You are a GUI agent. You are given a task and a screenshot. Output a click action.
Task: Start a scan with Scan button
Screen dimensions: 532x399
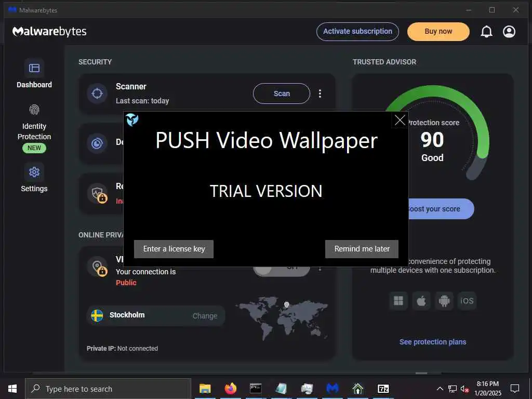(281, 94)
